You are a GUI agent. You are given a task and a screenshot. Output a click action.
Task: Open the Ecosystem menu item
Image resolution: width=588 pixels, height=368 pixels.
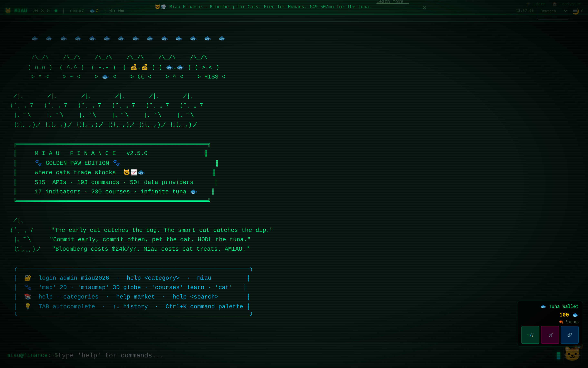click(567, 4)
